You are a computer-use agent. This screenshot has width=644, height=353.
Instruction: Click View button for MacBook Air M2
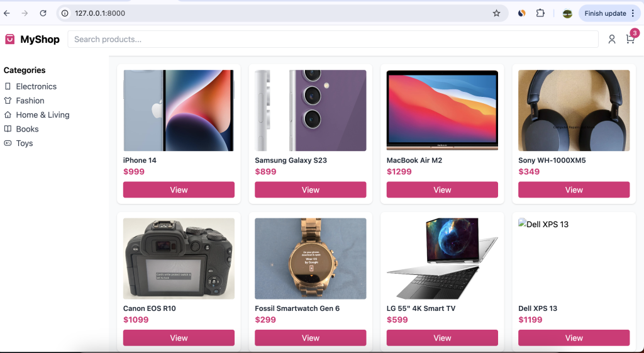(x=442, y=190)
